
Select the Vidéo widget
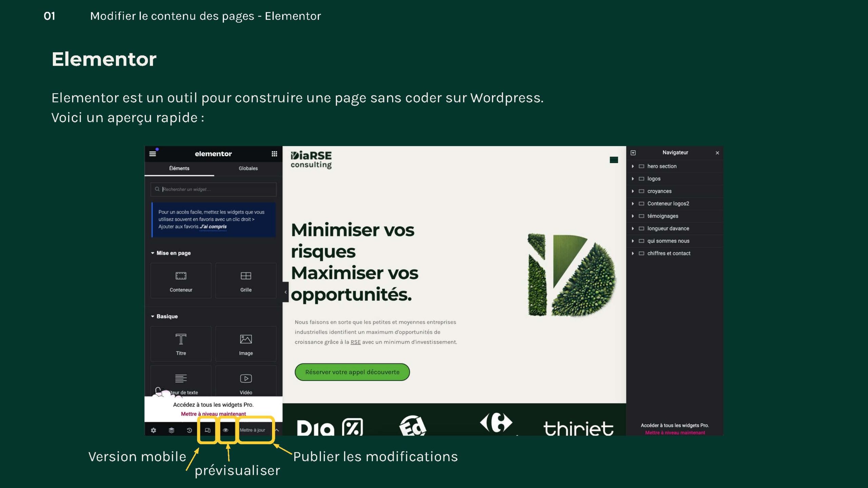(x=246, y=381)
